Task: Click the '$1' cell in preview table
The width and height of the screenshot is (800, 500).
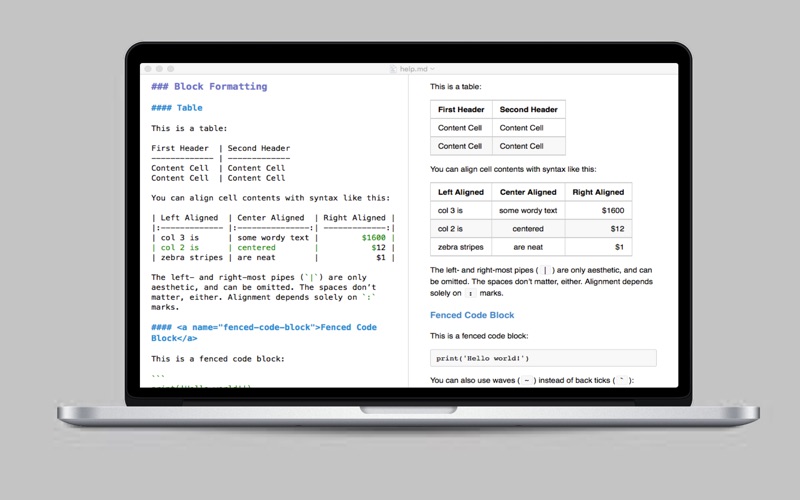Action: click(598, 247)
